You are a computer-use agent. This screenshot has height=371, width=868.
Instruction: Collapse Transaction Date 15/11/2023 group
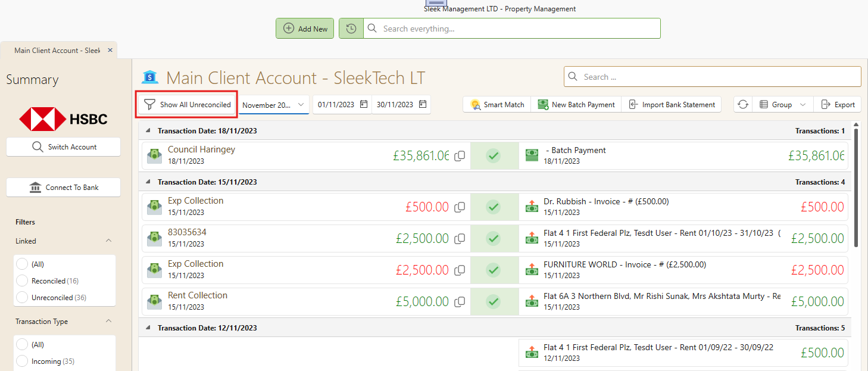pyautogui.click(x=149, y=182)
